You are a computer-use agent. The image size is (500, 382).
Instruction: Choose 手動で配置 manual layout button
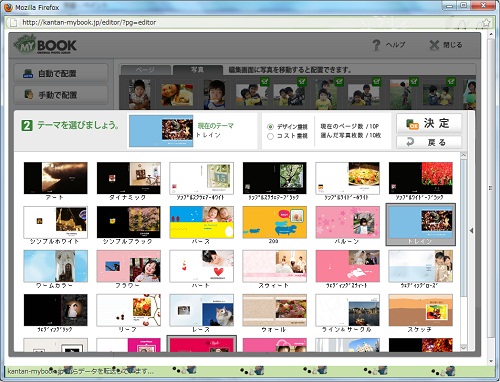click(x=61, y=95)
